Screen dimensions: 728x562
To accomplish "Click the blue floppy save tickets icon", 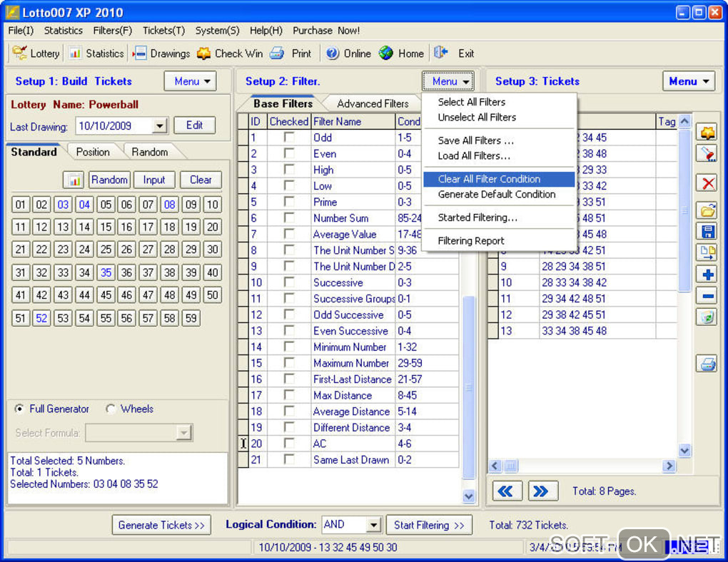I will point(707,231).
